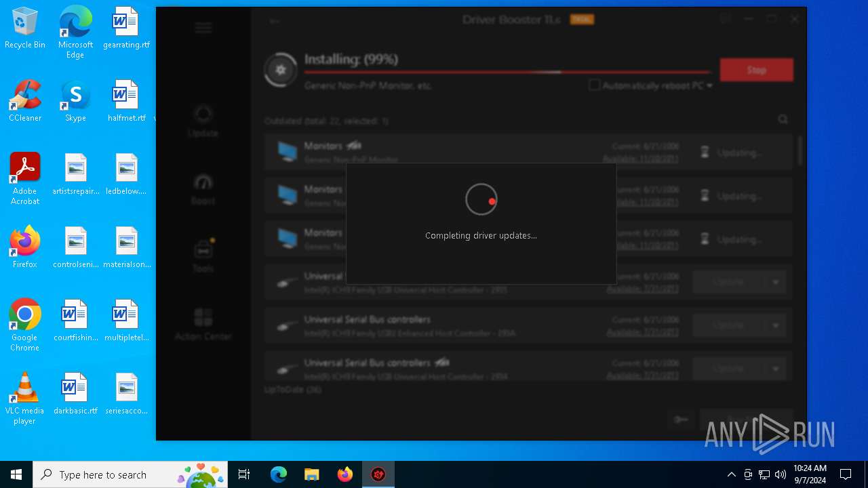Open Task View on taskbar
This screenshot has width=868, height=488.
pyautogui.click(x=244, y=474)
